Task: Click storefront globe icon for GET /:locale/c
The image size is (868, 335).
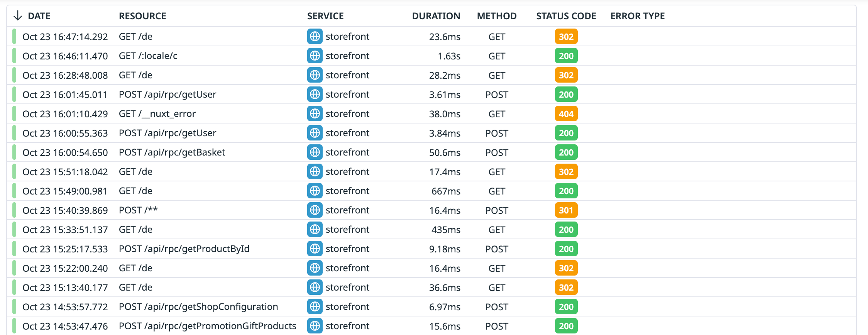Action: click(x=315, y=56)
